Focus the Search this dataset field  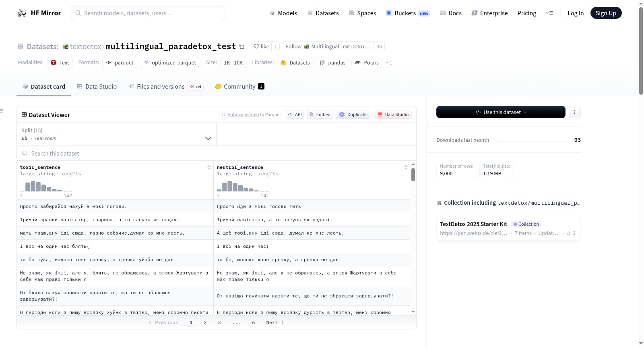tap(217, 153)
